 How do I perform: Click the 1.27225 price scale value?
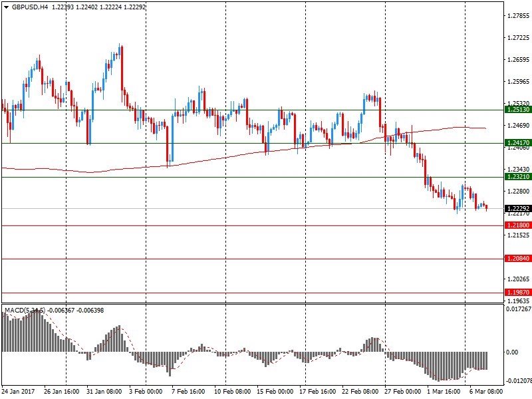pos(518,38)
